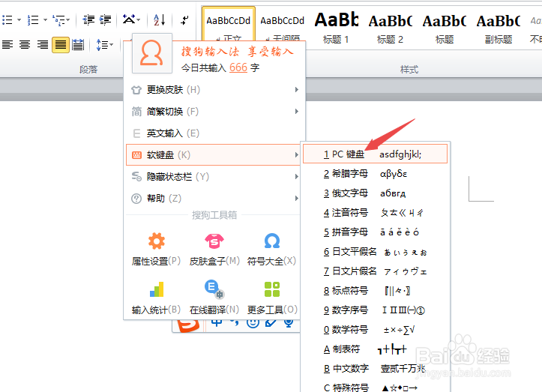Click the Sogou user avatar icon
This screenshot has height=392, width=542.
click(x=151, y=53)
